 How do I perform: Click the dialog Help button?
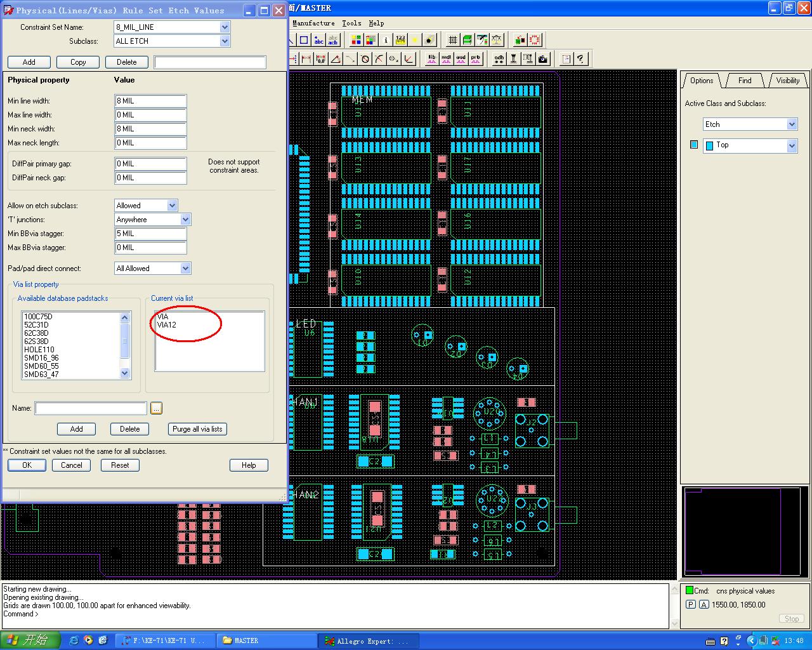249,465
